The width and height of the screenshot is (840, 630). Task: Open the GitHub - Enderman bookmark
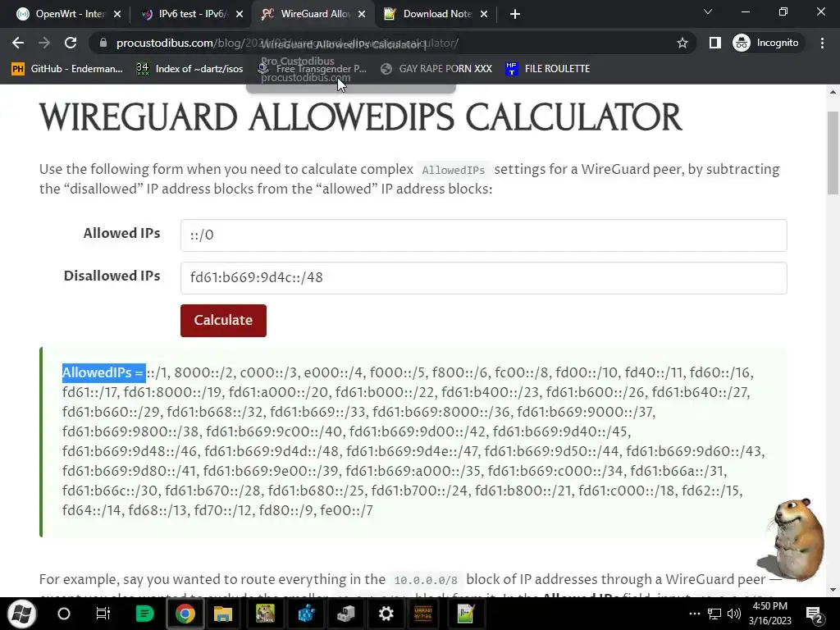tap(67, 69)
